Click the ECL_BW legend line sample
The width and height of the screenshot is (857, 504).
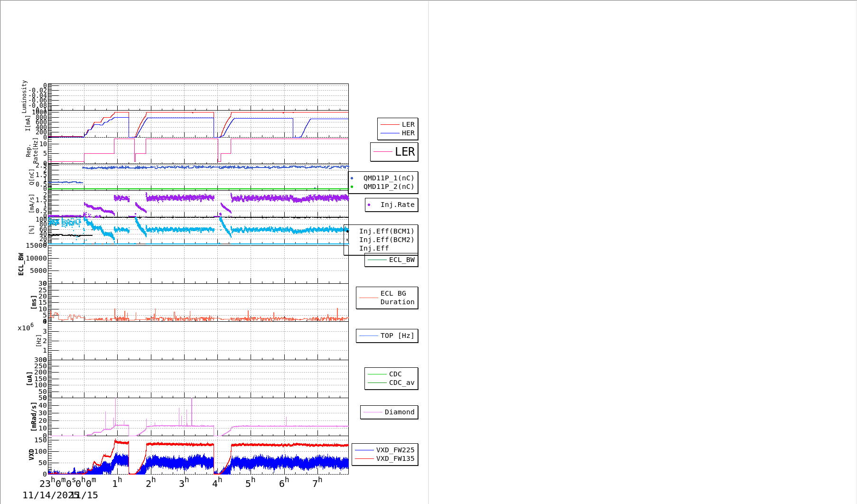pos(377,260)
